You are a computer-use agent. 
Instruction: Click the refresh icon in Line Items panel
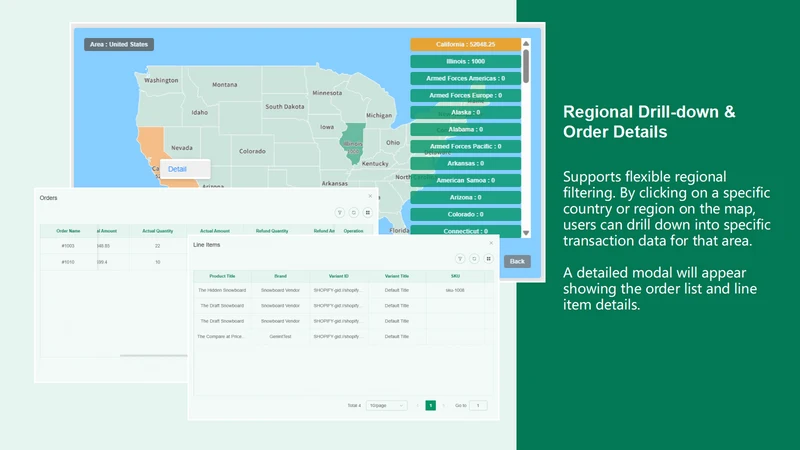click(474, 259)
